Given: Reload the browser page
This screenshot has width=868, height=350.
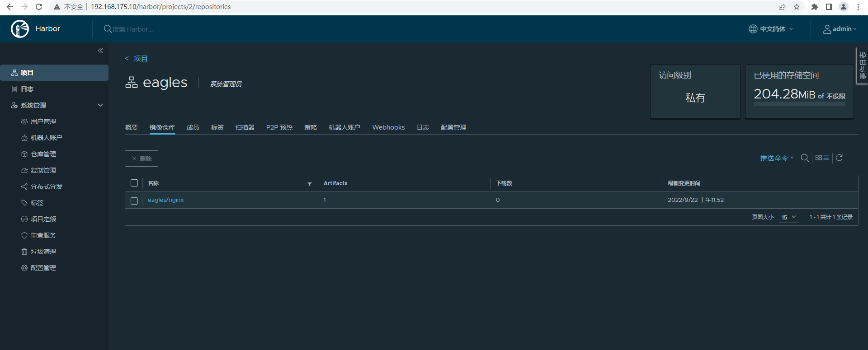Looking at the screenshot, I should tap(39, 7).
